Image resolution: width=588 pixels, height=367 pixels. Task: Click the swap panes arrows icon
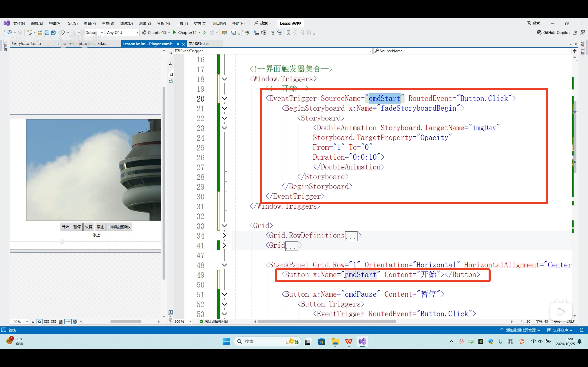pos(170,64)
